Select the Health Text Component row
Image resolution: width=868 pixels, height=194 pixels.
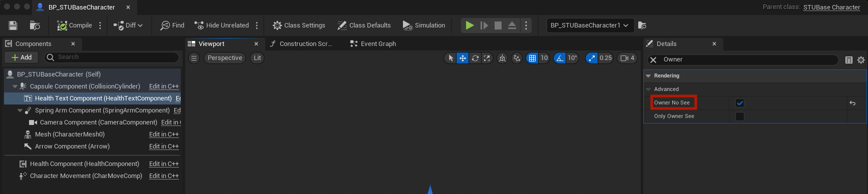(x=93, y=98)
